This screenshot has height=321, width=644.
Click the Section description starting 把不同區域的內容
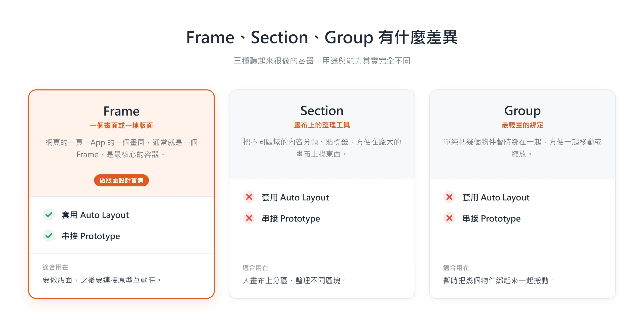(322, 148)
